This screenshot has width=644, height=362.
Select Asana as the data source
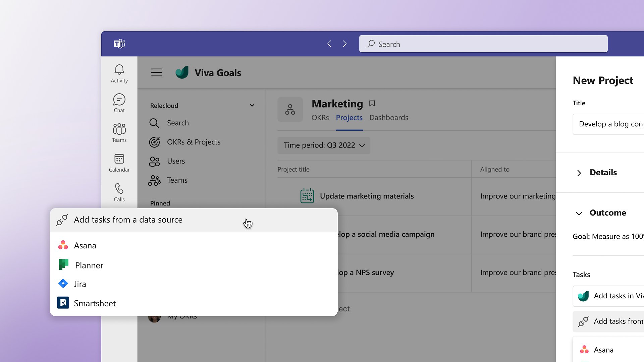[x=85, y=245]
